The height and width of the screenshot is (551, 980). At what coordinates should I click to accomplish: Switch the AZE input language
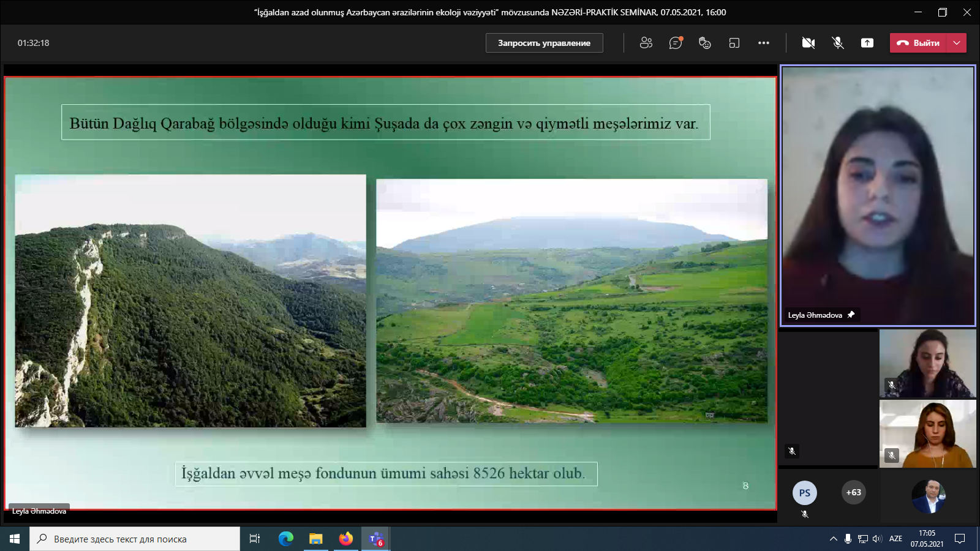click(x=895, y=539)
